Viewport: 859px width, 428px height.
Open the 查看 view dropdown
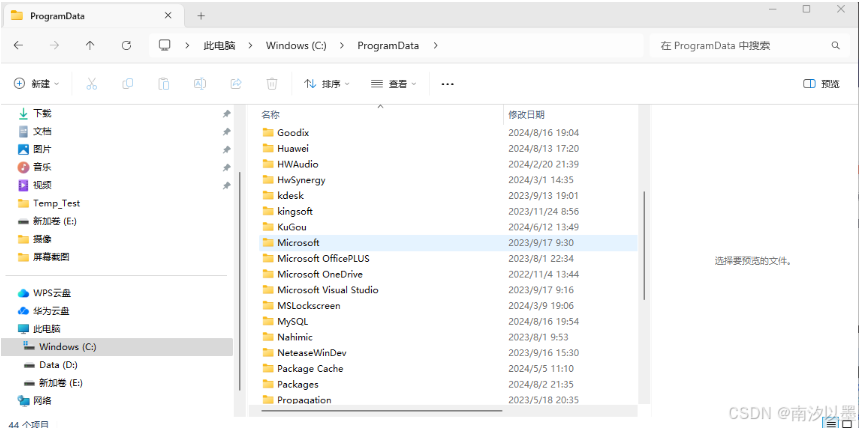tap(393, 84)
